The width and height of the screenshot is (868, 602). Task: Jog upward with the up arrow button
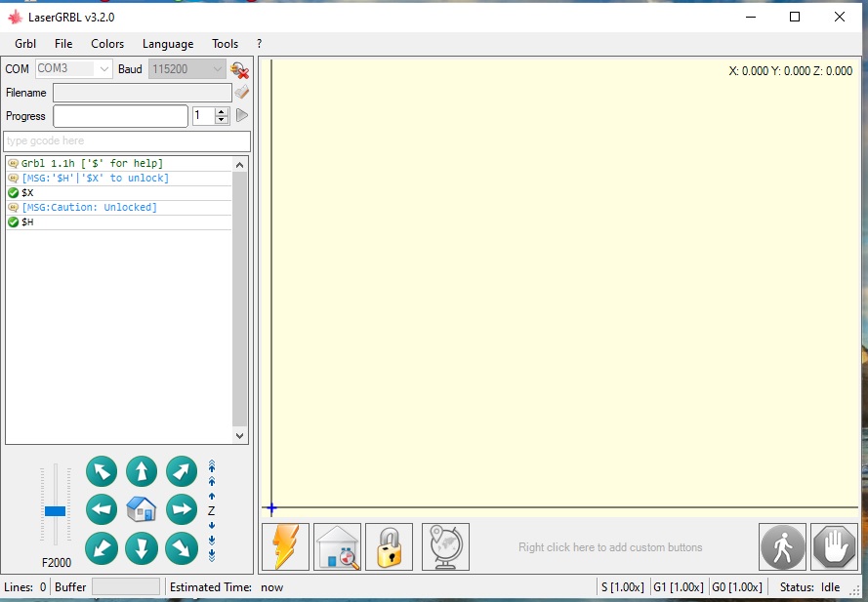tap(142, 471)
